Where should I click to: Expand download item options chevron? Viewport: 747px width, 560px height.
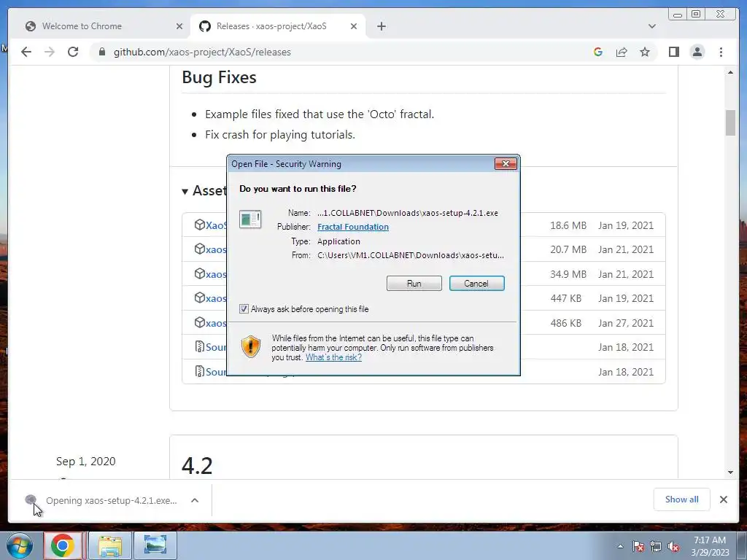(195, 500)
